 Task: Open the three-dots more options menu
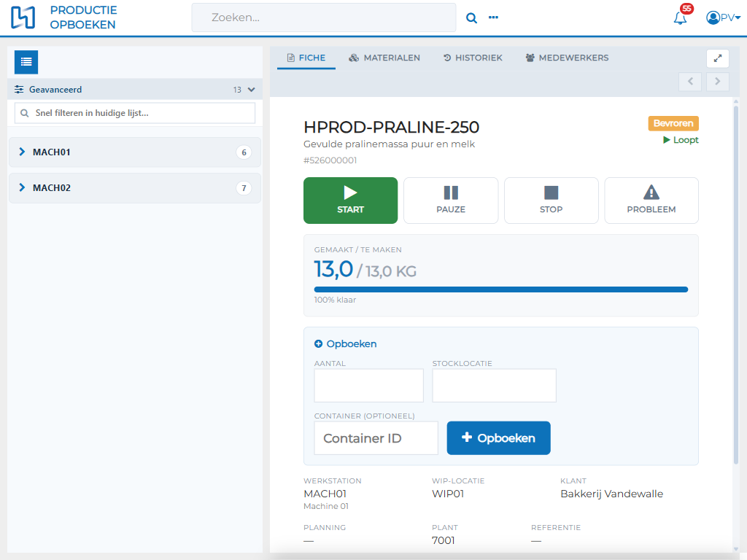493,17
